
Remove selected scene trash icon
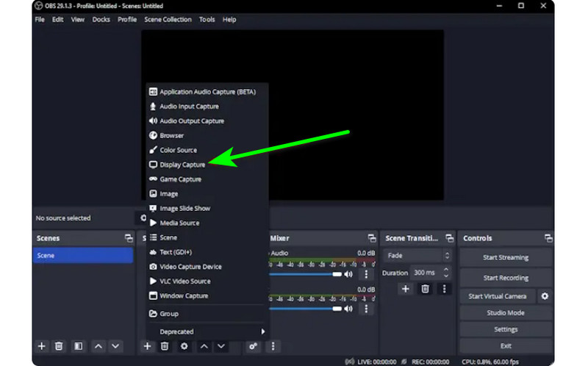59,346
